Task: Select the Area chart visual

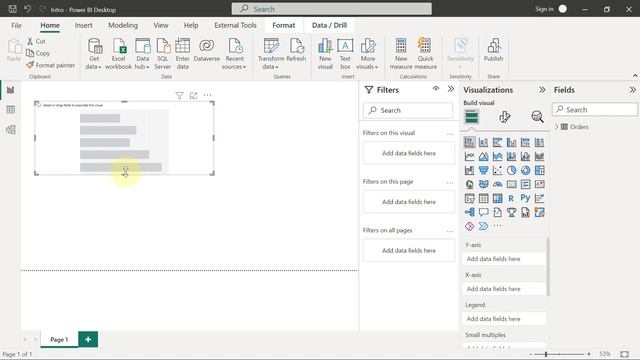Action: 483,156
